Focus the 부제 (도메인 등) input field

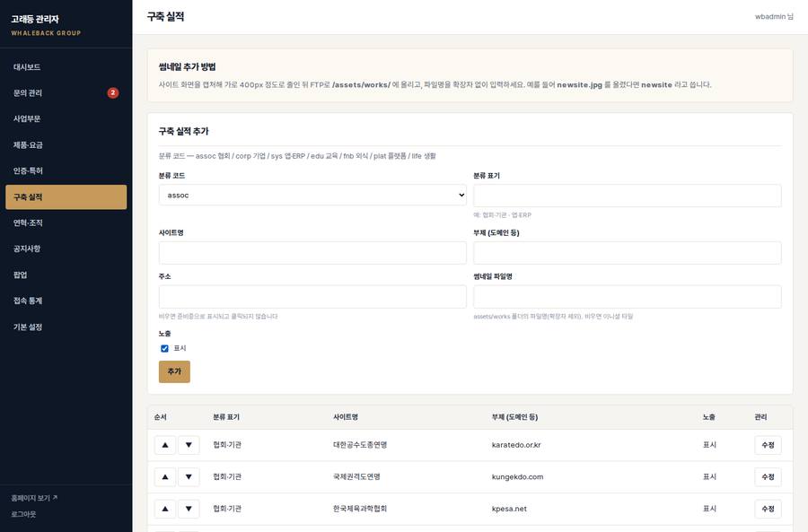click(x=628, y=253)
